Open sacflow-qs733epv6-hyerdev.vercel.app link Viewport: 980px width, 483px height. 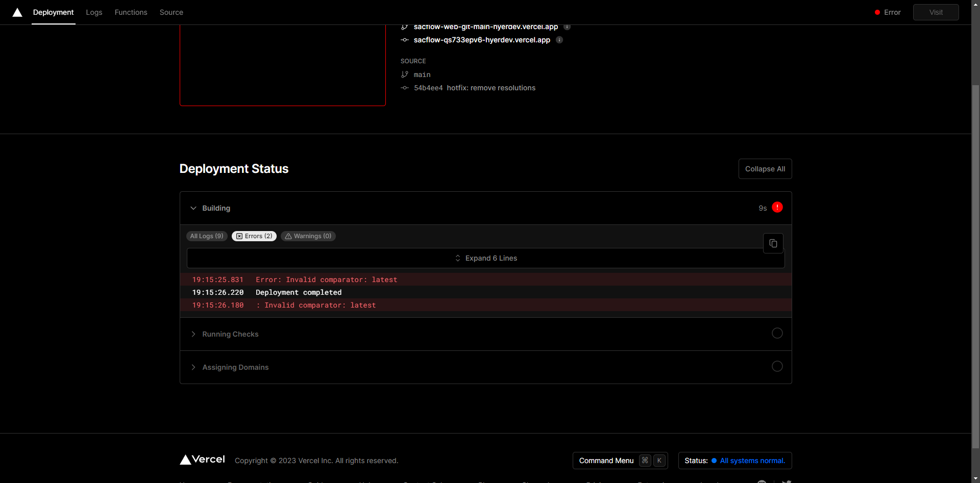[x=482, y=40]
